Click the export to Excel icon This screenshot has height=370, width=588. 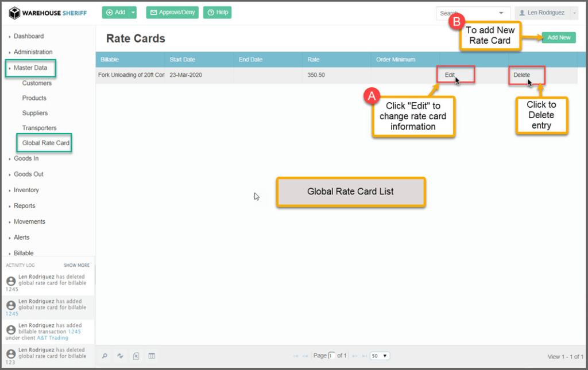point(136,356)
